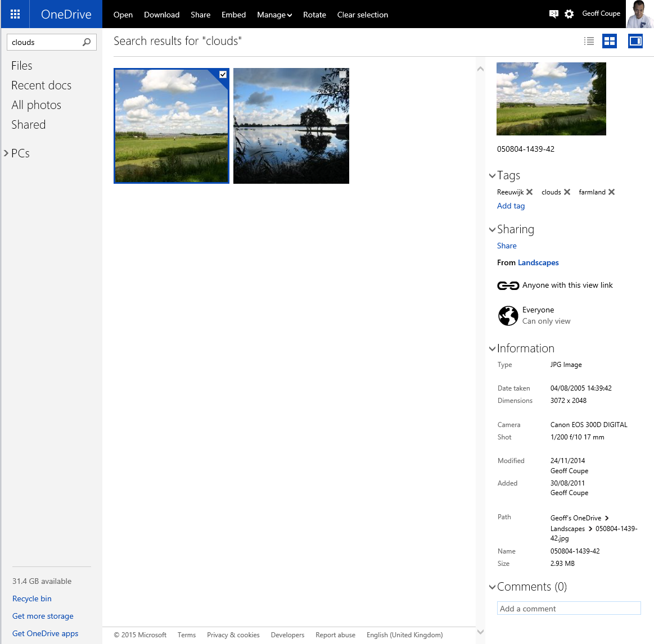Open the Landscapes folder link

538,263
